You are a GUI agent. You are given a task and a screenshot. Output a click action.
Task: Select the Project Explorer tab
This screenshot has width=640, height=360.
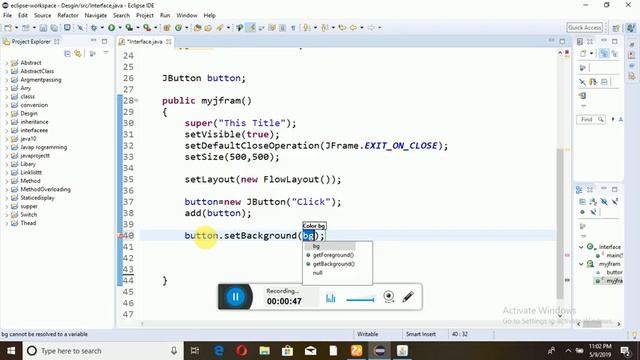point(31,42)
